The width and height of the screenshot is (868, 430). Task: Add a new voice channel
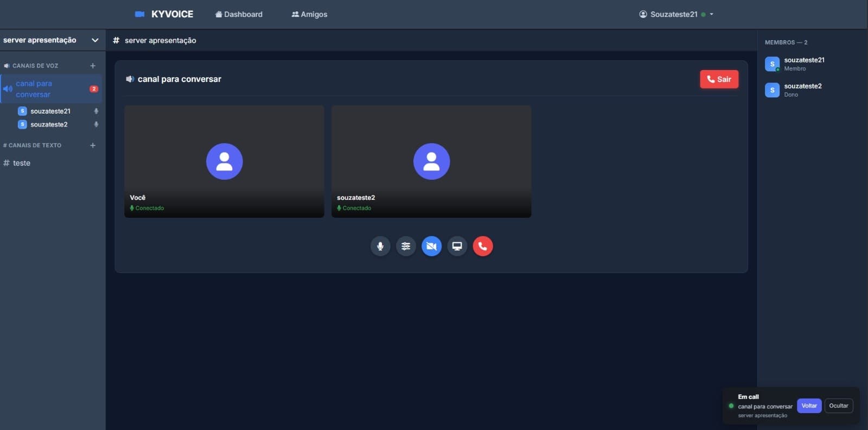93,66
